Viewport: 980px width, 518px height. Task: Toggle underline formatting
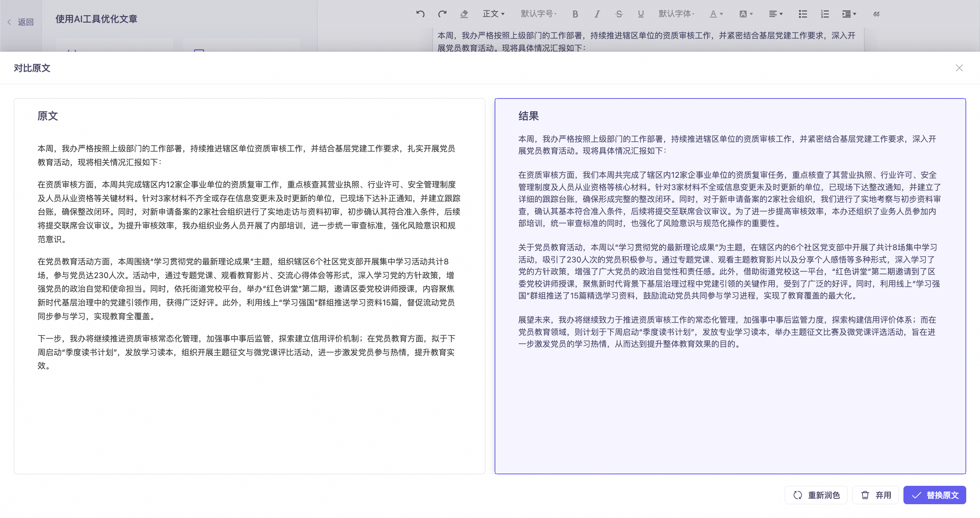641,14
